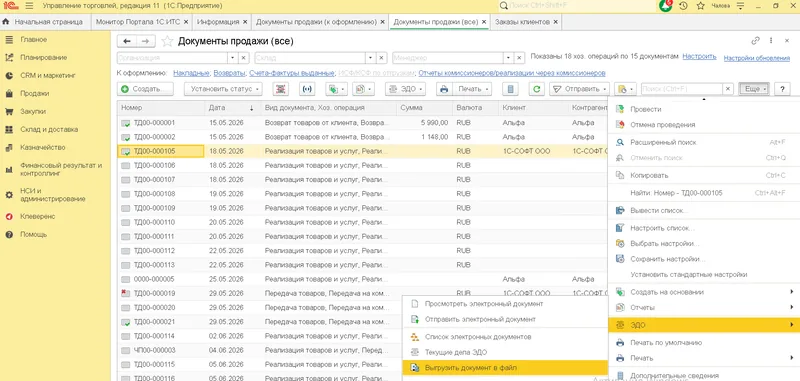Open Финансовый результат и контроллинг section
Image resolution: width=800 pixels, height=381 pixels.
[61, 169]
